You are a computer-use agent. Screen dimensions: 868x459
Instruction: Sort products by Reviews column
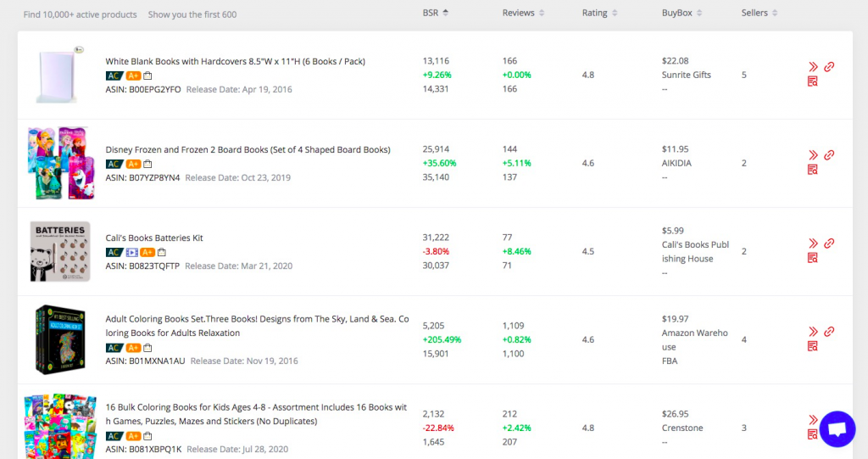coord(523,13)
